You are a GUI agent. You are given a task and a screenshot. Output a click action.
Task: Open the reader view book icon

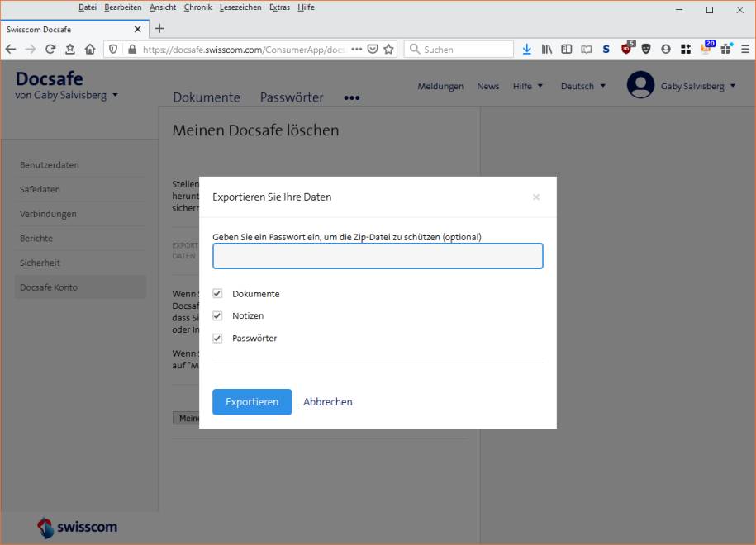587,50
